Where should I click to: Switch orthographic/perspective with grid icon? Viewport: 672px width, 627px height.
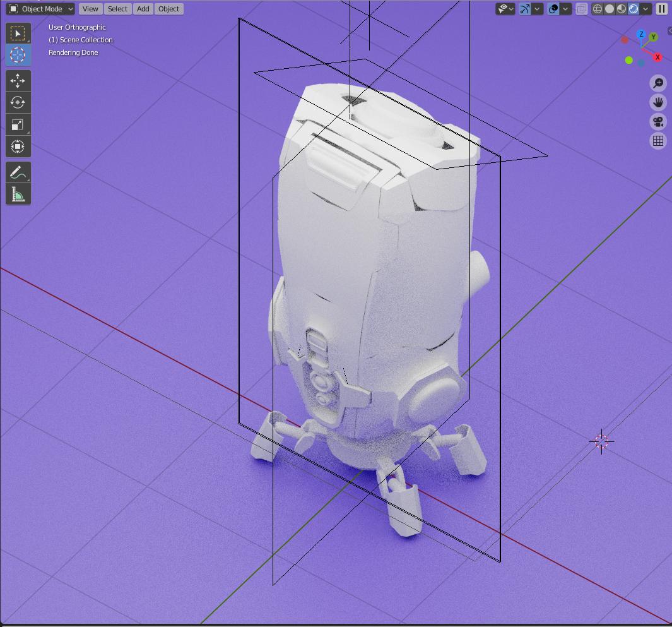click(x=658, y=141)
